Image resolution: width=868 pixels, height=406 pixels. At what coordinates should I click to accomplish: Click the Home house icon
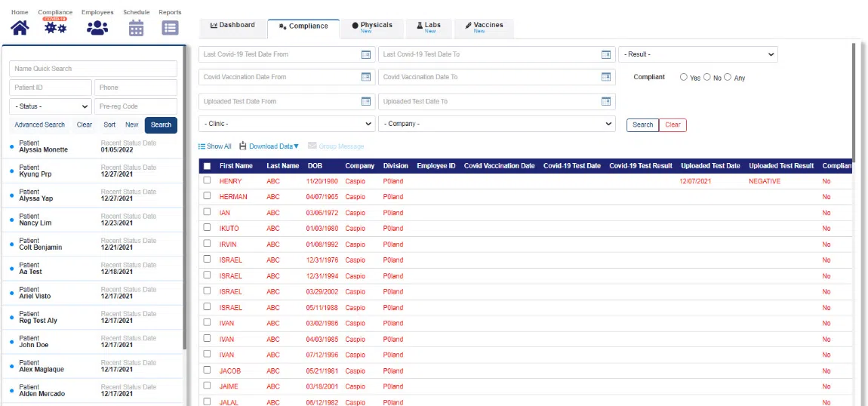[x=20, y=28]
